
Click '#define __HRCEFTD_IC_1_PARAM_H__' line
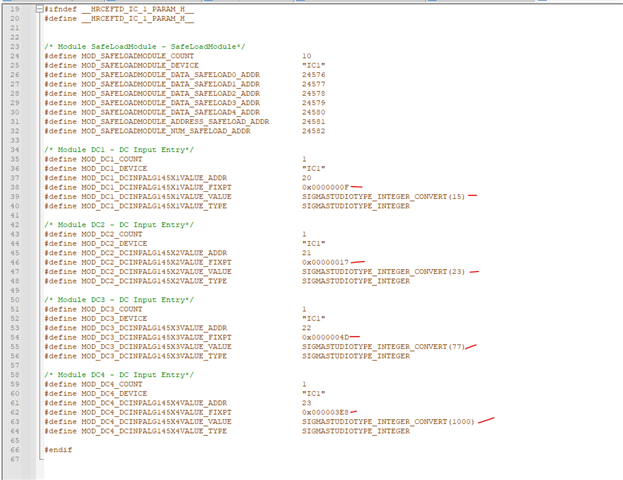coord(119,19)
